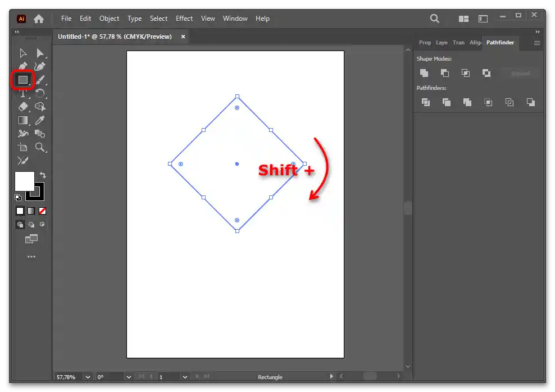Select the Rectangle tool
Image resolution: width=555 pixels, height=392 pixels.
[22, 80]
